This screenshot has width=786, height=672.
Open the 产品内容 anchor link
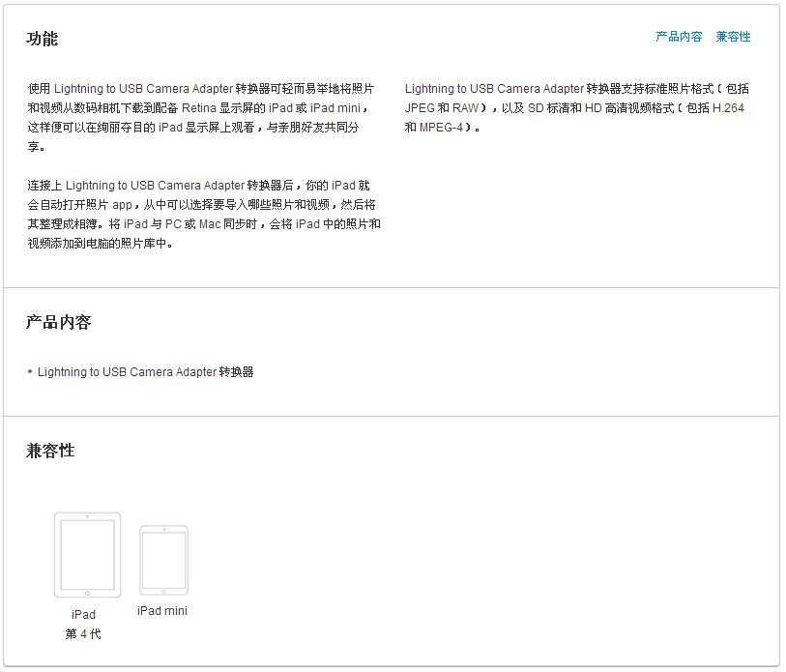[679, 37]
